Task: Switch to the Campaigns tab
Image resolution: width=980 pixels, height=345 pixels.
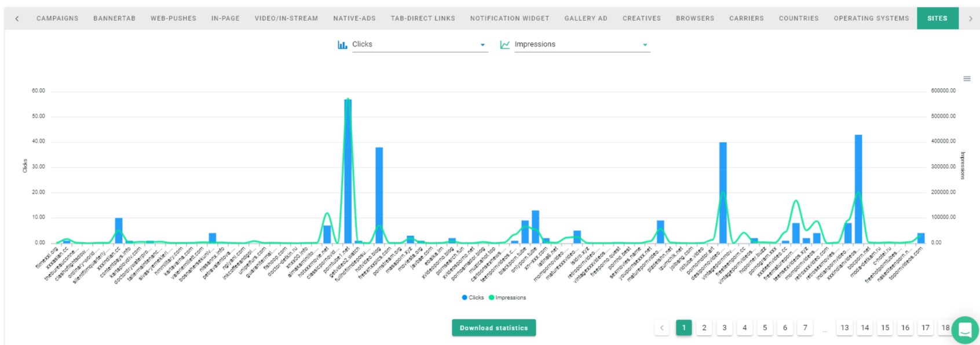Action: [57, 19]
